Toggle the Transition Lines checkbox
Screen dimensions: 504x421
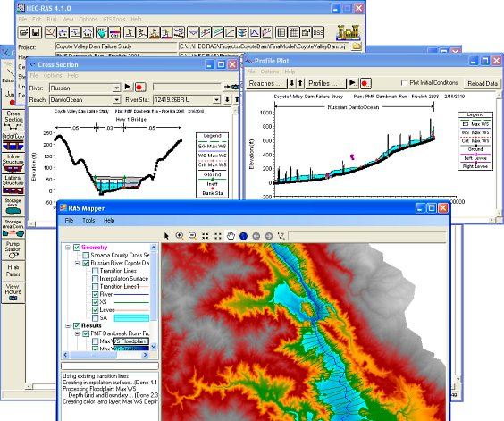[x=95, y=271]
